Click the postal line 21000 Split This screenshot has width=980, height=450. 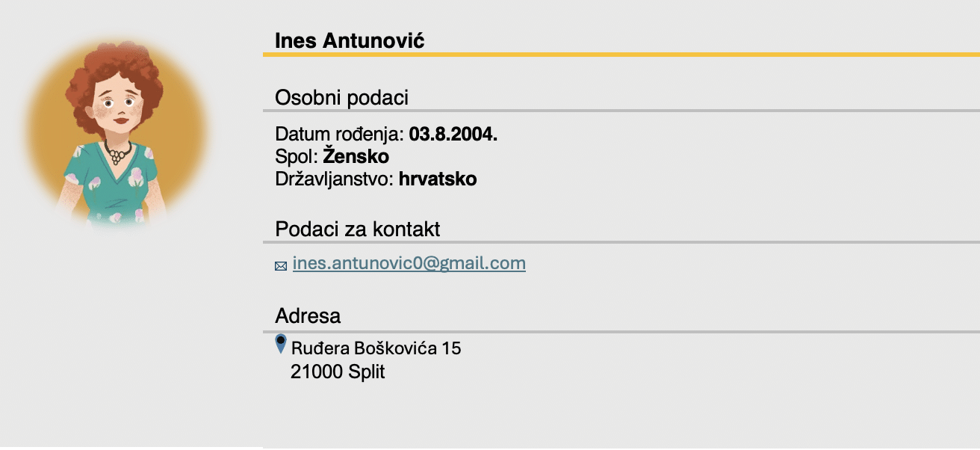pyautogui.click(x=338, y=372)
